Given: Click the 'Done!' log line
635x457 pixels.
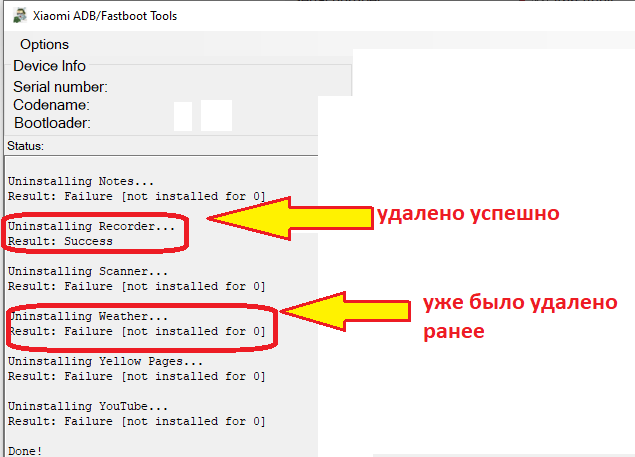Looking at the screenshot, I should click(x=25, y=451).
